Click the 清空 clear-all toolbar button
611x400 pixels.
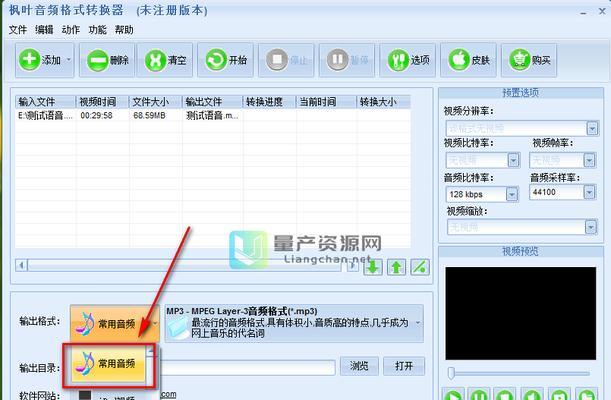coord(165,60)
